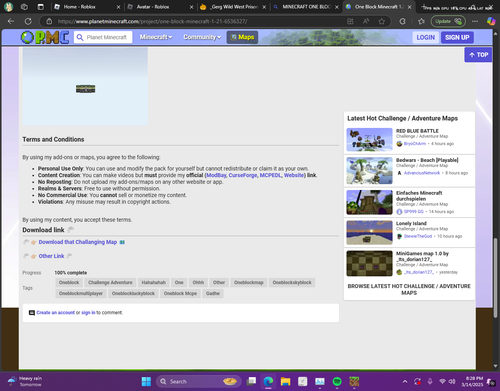Image resolution: width=500 pixels, height=391 pixels.
Task: Click the ModBay official link
Action: [x=216, y=175]
